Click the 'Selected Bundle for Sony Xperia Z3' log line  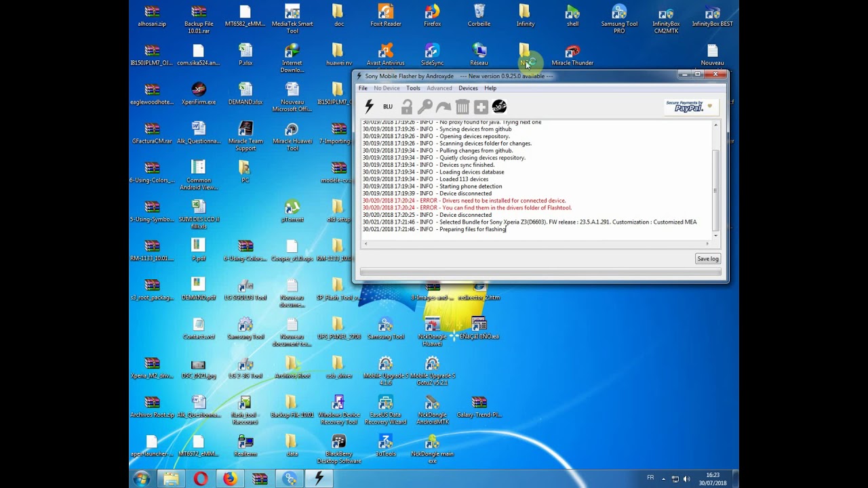point(530,222)
